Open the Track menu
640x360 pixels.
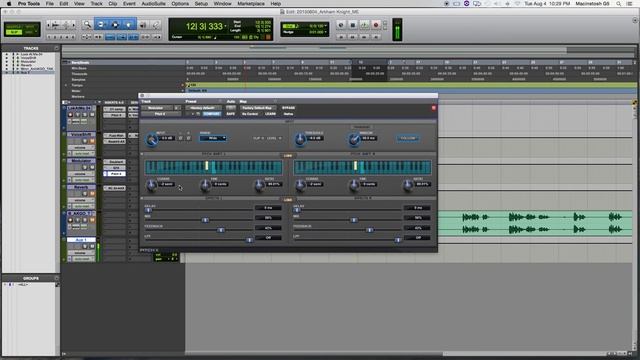pyautogui.click(x=96, y=4)
